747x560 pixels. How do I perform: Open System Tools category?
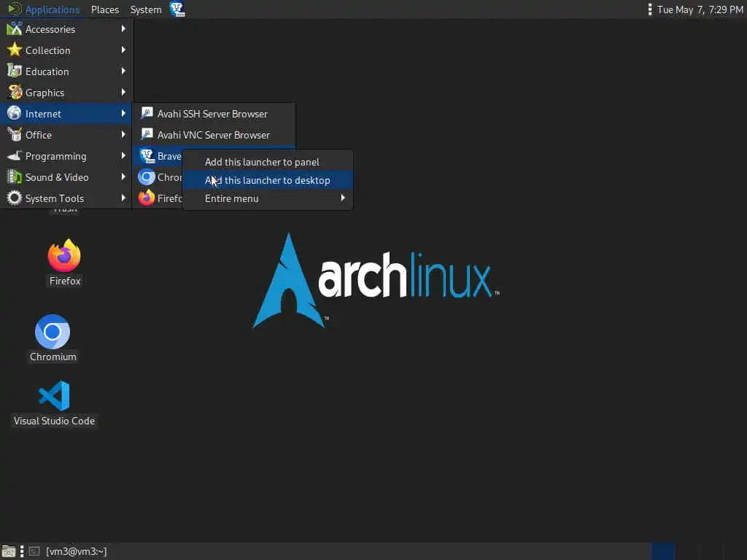(x=66, y=198)
